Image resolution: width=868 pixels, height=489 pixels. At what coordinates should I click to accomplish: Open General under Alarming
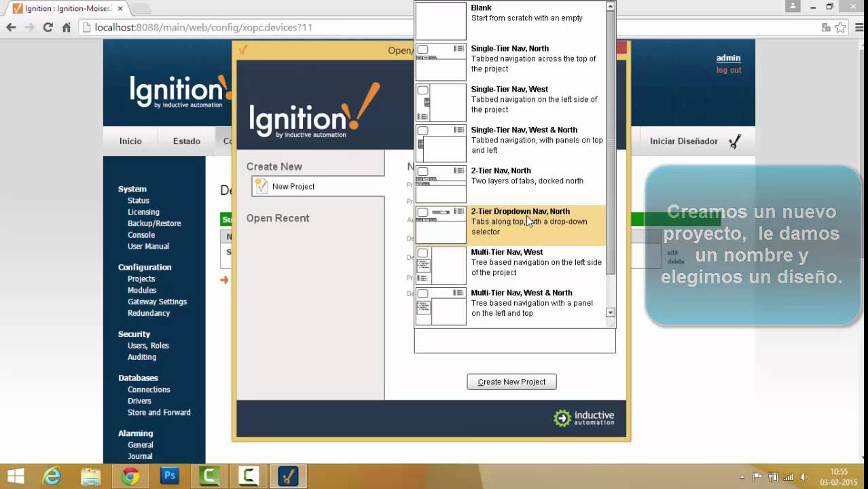tap(141, 446)
